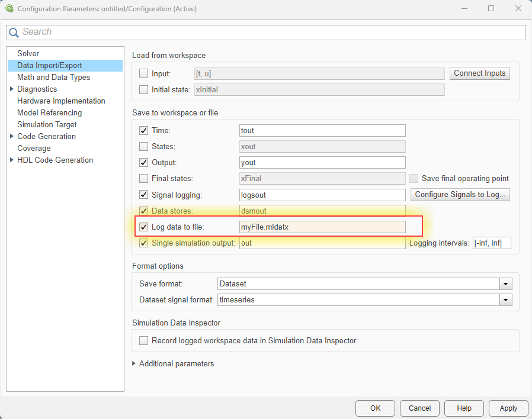Viewport: 532px width, 419px height.
Task: Click the Single simulation output field out
Action: pos(322,243)
